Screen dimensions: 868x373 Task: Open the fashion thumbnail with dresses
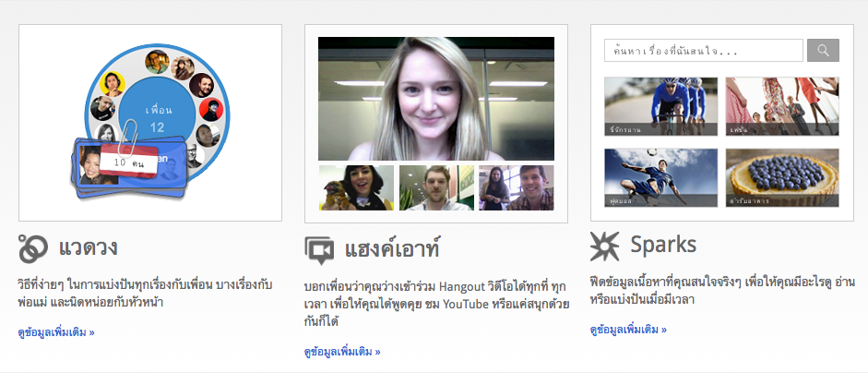(782, 106)
